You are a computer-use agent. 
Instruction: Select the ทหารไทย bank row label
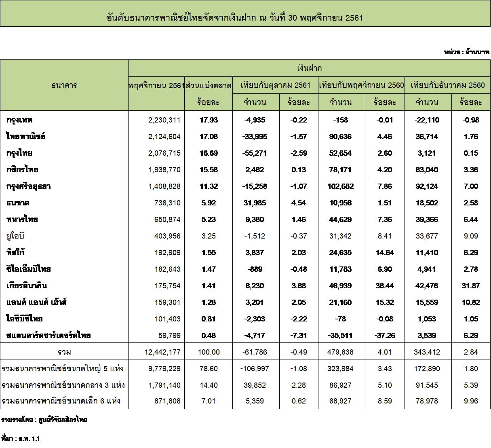click(x=22, y=220)
